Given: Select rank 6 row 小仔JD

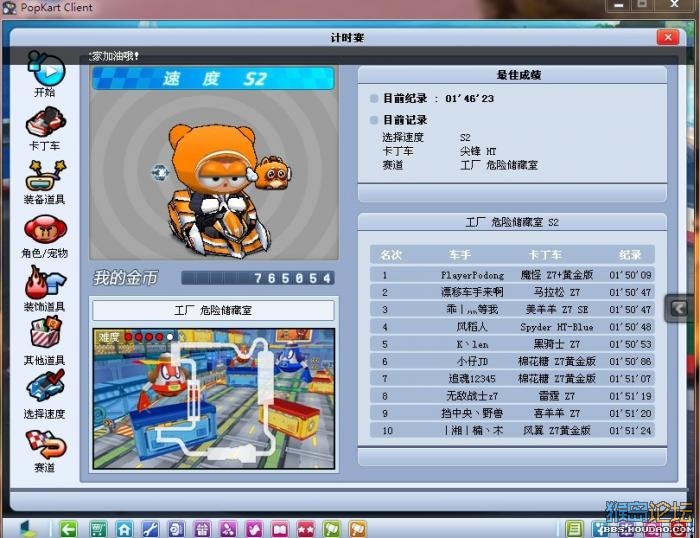Looking at the screenshot, I should pyautogui.click(x=512, y=361).
